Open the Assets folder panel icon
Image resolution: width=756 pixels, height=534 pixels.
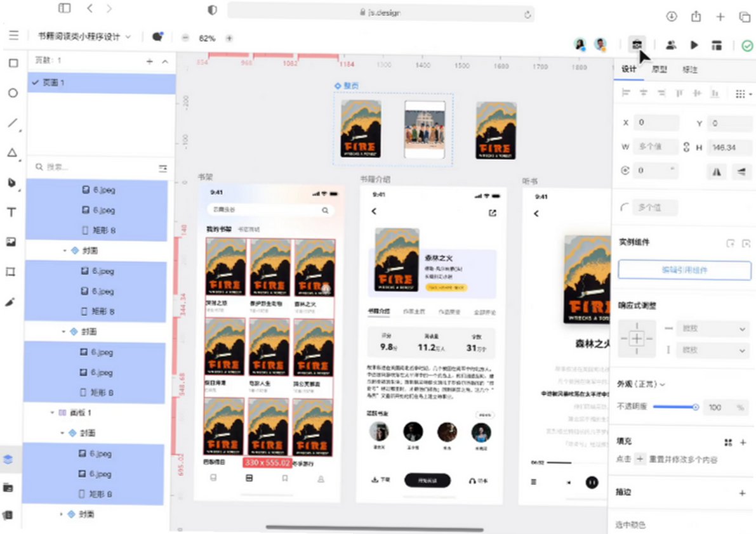point(8,488)
